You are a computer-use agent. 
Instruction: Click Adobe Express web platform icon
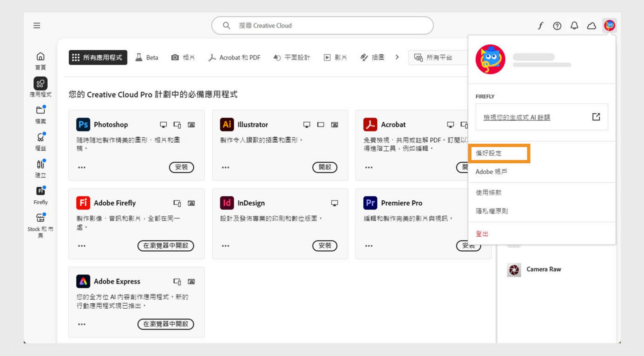click(191, 282)
